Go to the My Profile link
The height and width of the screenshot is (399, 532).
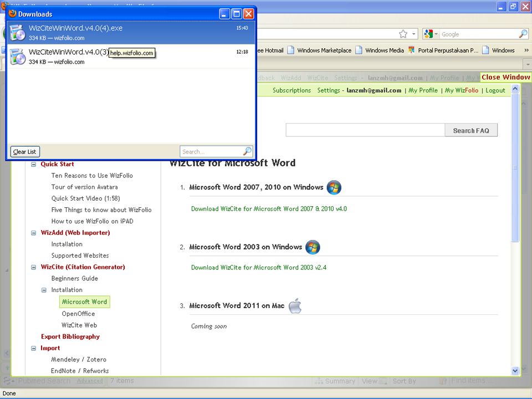pos(423,90)
